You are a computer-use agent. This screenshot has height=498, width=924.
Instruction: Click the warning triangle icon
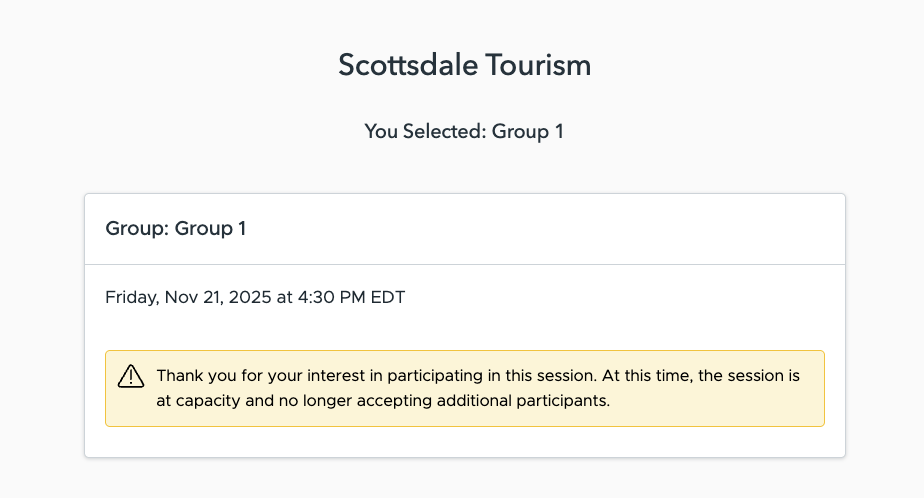pos(131,377)
